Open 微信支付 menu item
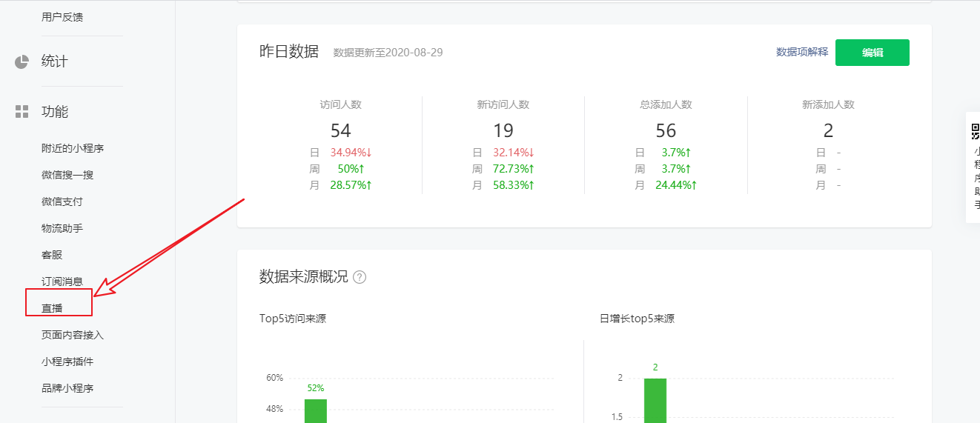Viewport: 980px width, 423px height. point(62,201)
